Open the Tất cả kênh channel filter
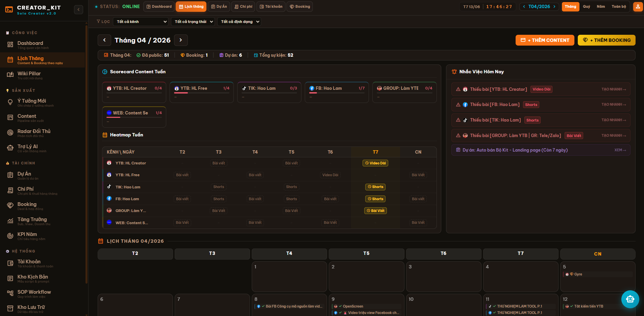This screenshot has width=644, height=316. [141, 22]
